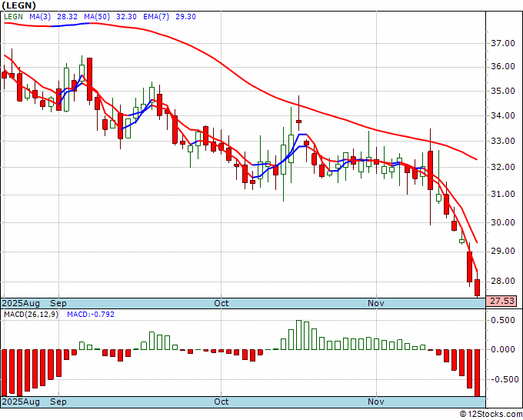This screenshot has height=420, width=523.
Task: Select the MA(50) legend label
Action: [x=97, y=17]
